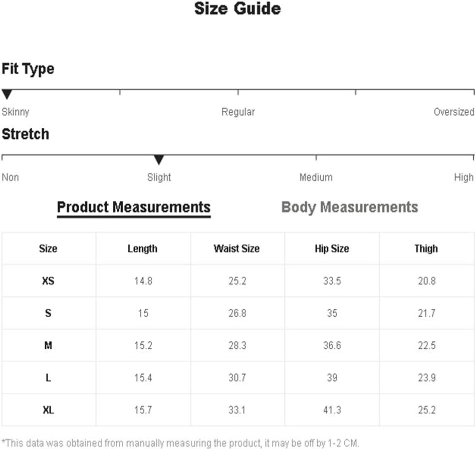476x450 pixels.
Task: Click the Waist Size column header
Action: point(236,249)
